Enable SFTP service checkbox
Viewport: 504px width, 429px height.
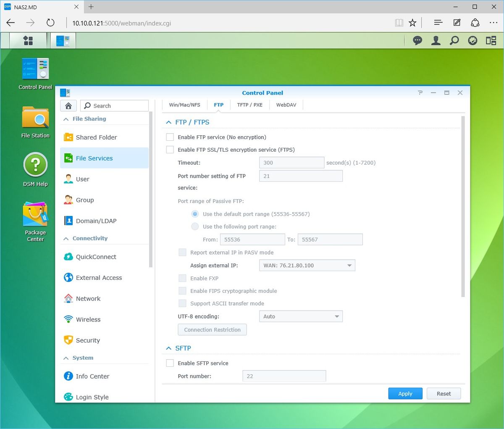[x=170, y=363]
